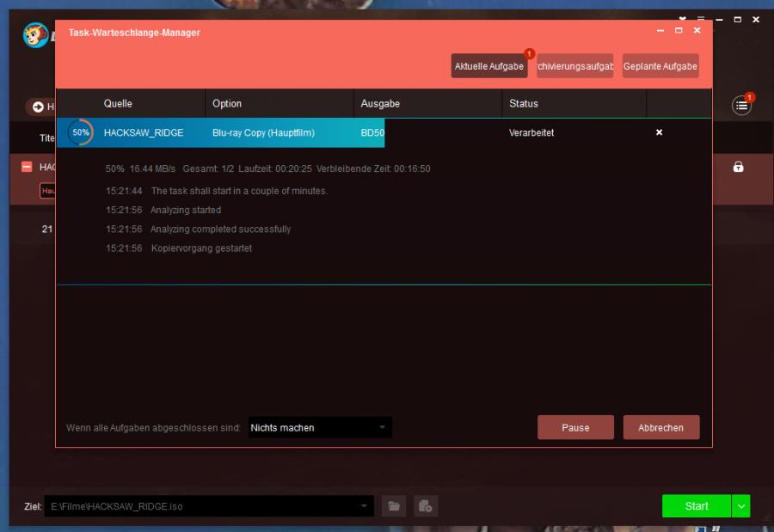Maximize the Task-Warteschlange-Manager dialog

coord(679,31)
